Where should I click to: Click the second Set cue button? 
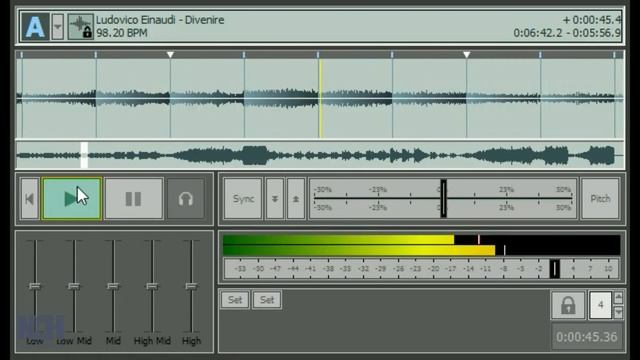267,300
